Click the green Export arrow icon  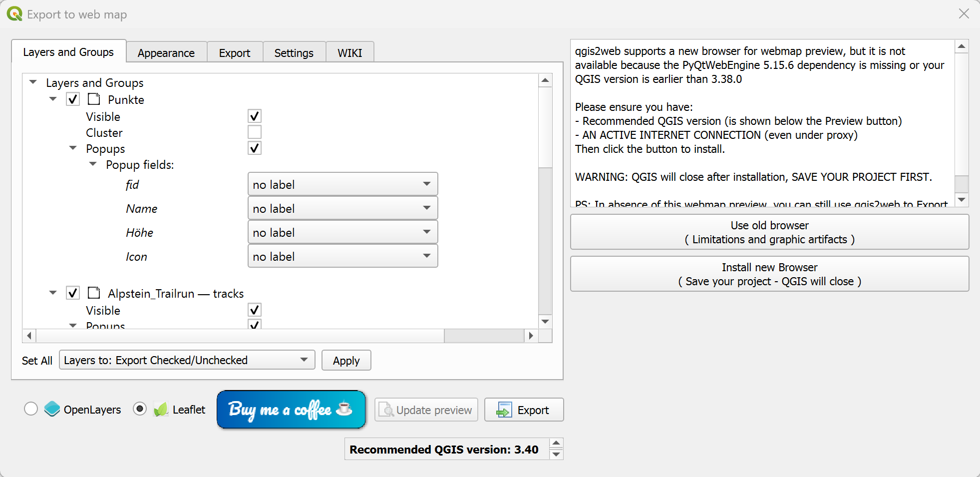[x=504, y=410]
